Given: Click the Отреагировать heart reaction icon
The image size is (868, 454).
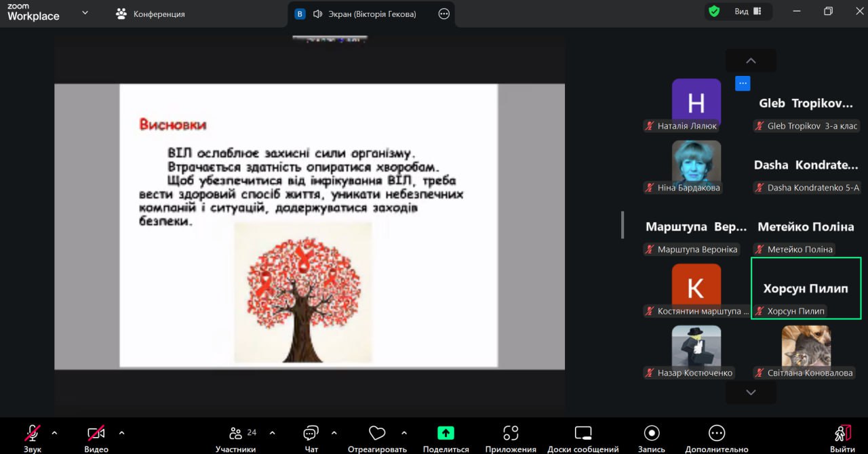Looking at the screenshot, I should click(377, 434).
